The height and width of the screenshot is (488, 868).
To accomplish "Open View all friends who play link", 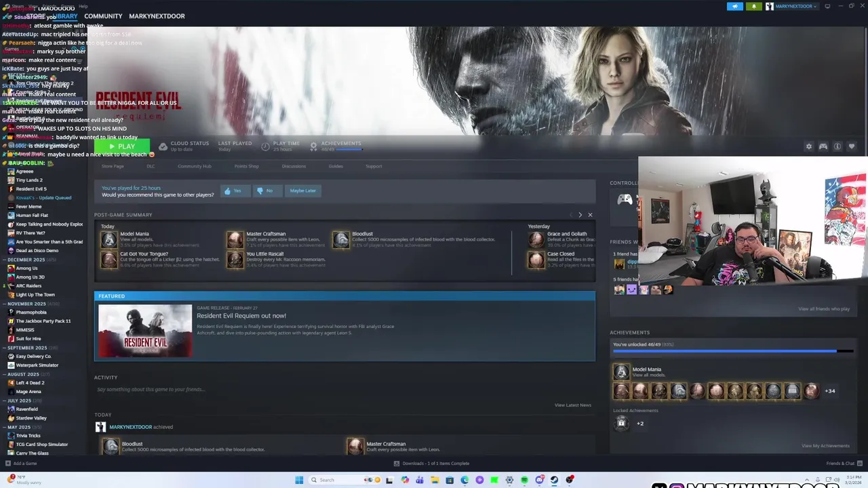I will tap(824, 309).
